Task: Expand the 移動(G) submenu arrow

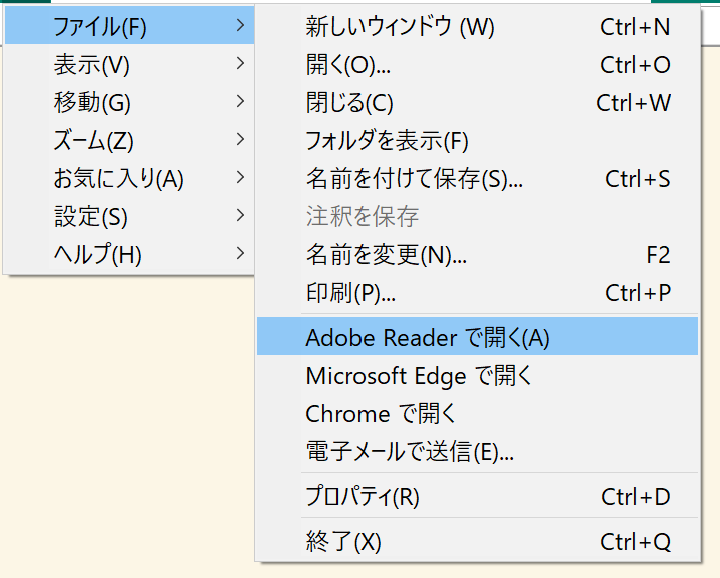Action: tap(240, 101)
